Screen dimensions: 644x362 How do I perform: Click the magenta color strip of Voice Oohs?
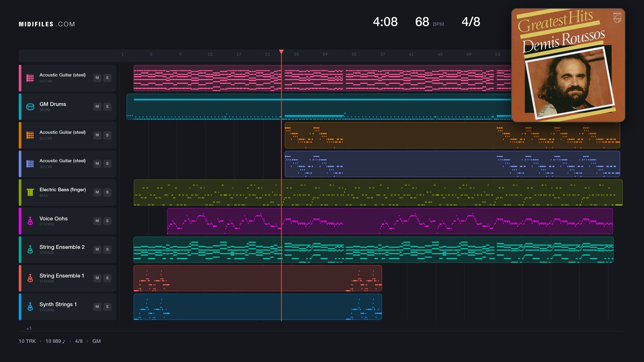pyautogui.click(x=20, y=221)
